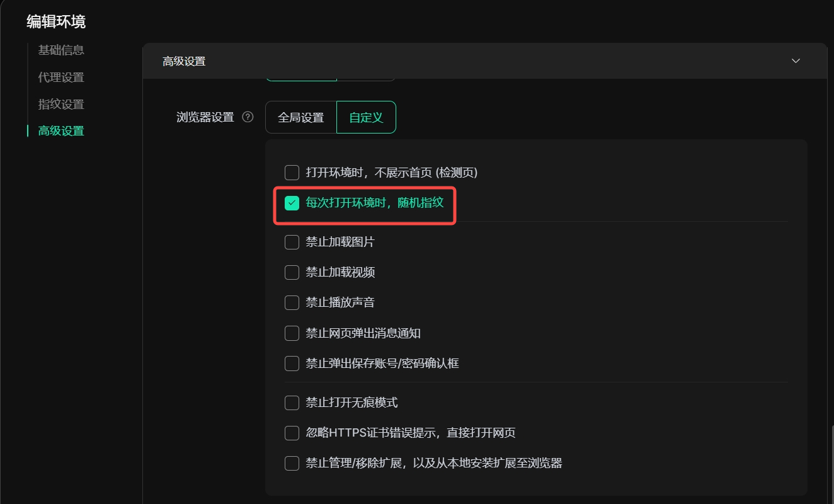Image resolution: width=834 pixels, height=504 pixels.
Task: Tick 禁止弹出保存账号/密码确认框
Action: pos(292,364)
